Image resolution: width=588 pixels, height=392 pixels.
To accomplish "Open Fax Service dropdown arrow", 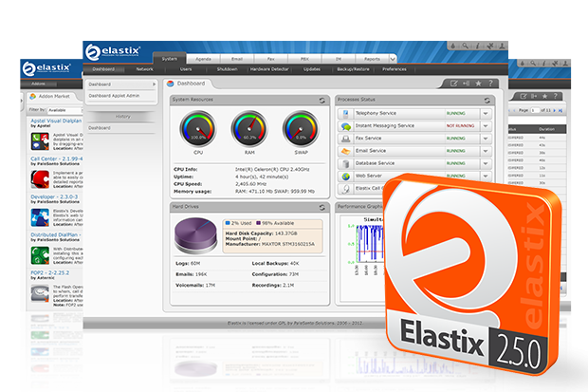I will click(x=485, y=138).
